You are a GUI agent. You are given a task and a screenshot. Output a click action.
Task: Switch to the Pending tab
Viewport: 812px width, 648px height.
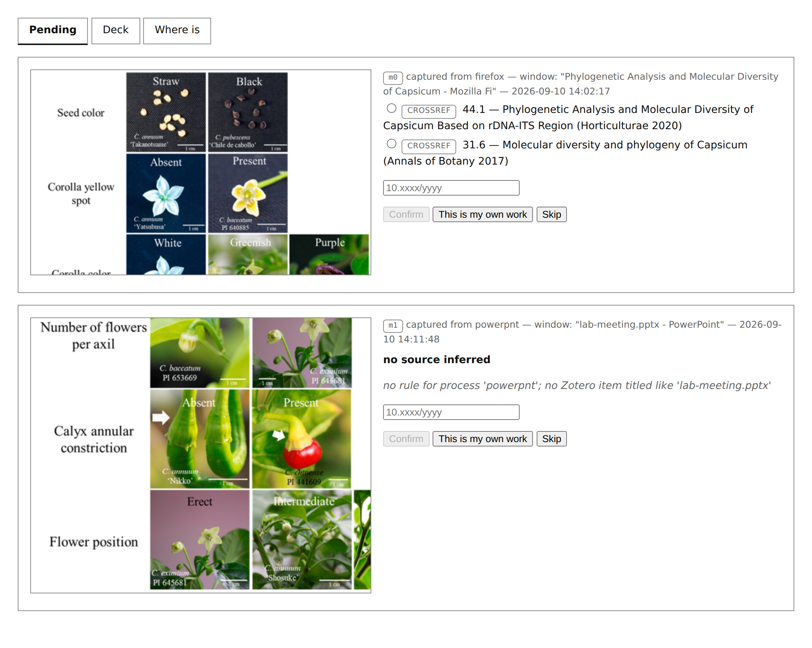pyautogui.click(x=52, y=31)
